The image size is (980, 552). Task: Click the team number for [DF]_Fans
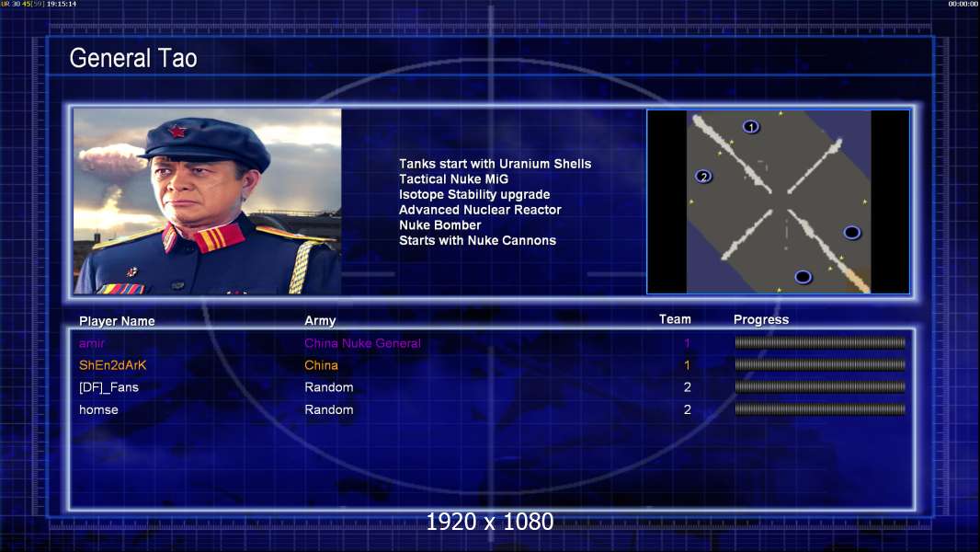tap(687, 387)
